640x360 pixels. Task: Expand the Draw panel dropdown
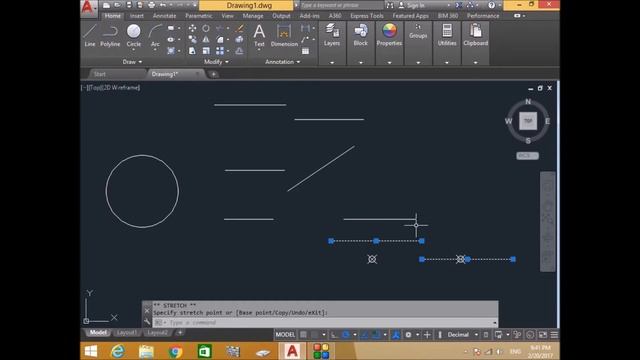(x=132, y=62)
